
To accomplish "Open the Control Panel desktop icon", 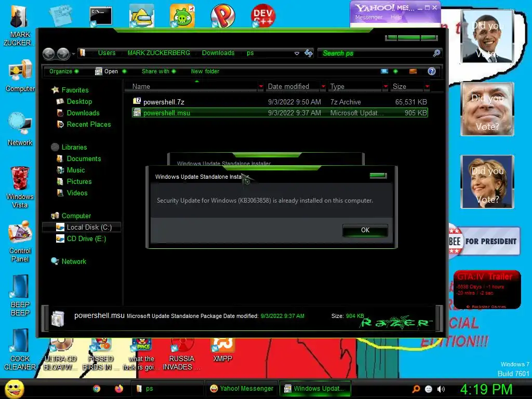I will coord(20,242).
